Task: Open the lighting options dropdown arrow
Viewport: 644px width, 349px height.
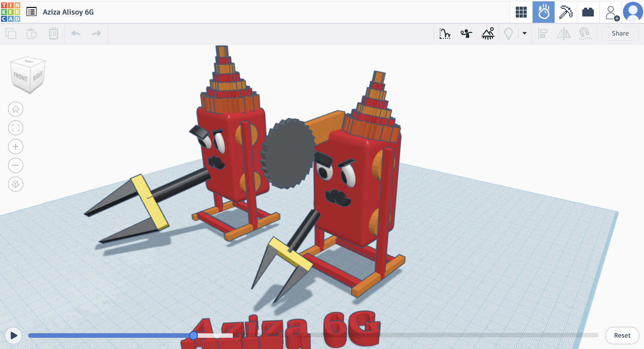Action: [524, 34]
